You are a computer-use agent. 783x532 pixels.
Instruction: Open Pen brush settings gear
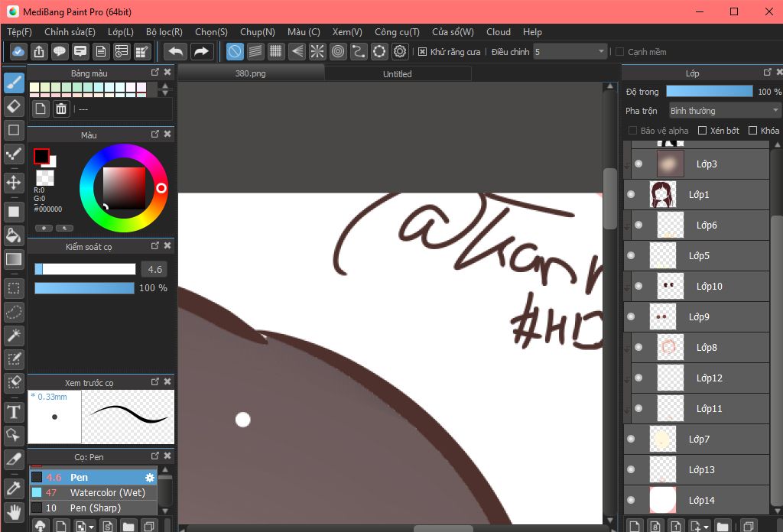click(x=150, y=478)
